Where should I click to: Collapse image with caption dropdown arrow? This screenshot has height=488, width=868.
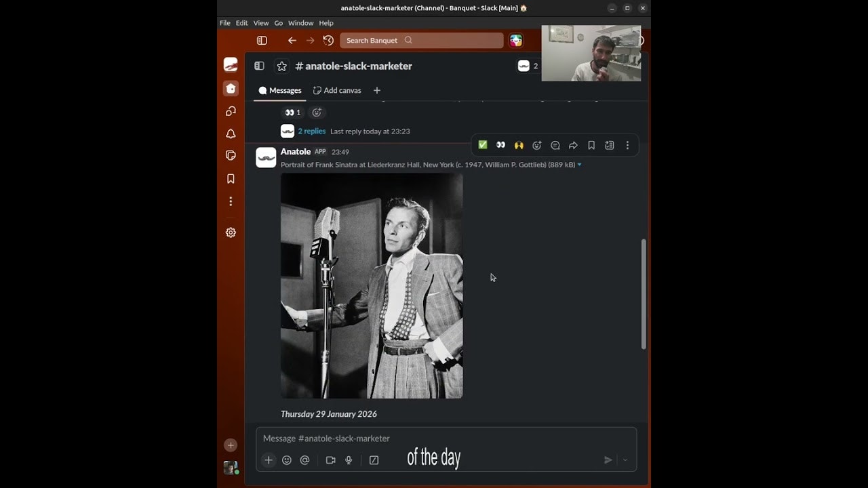tap(579, 165)
